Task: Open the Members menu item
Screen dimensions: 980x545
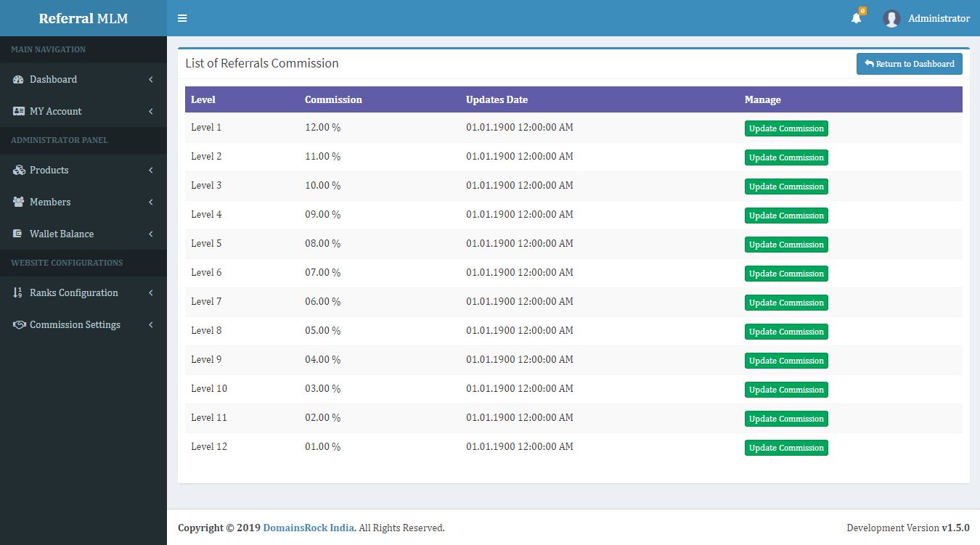Action: click(x=50, y=202)
